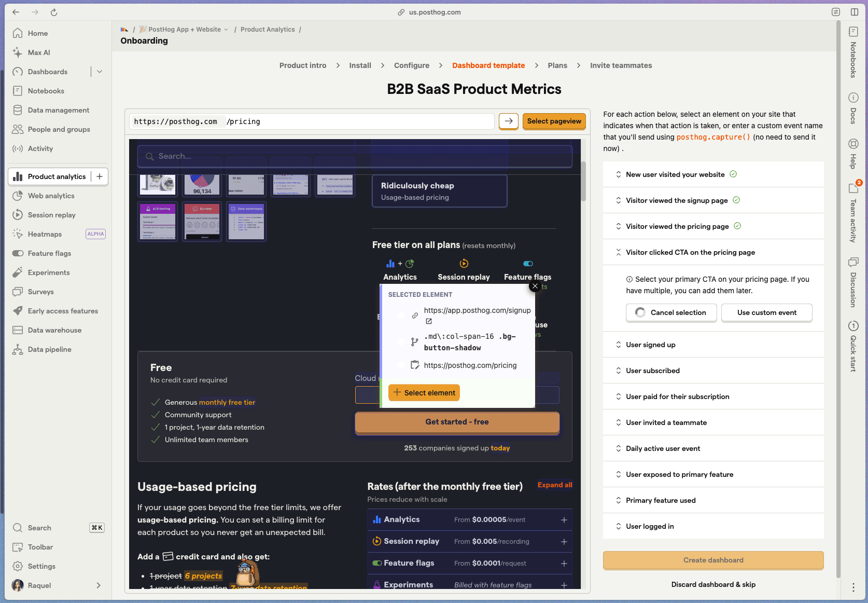Toggle the posthog.com/pricing page URL option
Viewport: 868px width, 603px height.
pyautogui.click(x=400, y=365)
